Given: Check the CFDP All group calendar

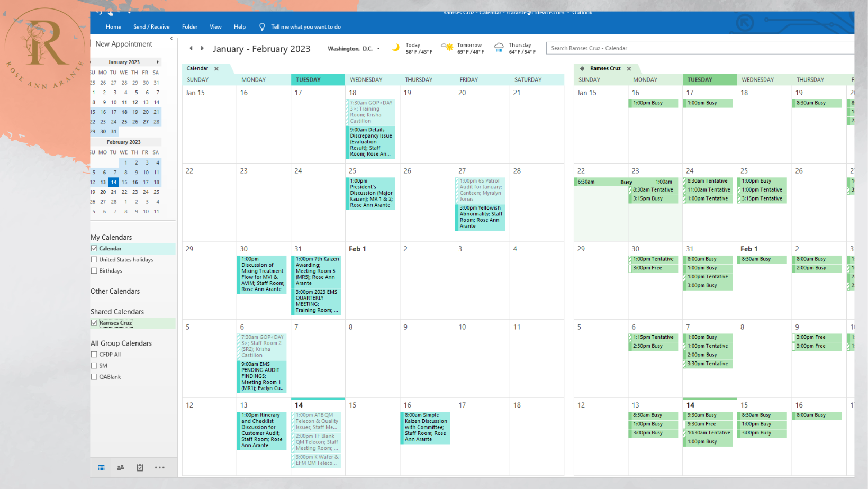Looking at the screenshot, I should [x=94, y=355].
